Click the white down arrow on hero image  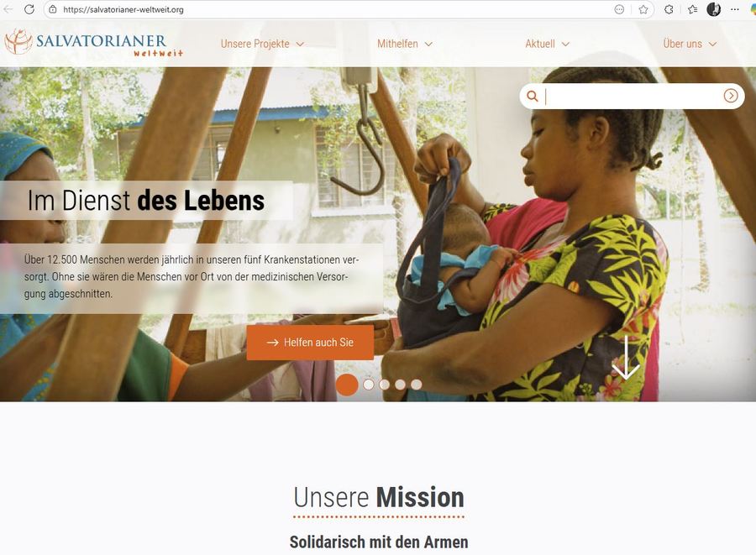tap(625, 358)
